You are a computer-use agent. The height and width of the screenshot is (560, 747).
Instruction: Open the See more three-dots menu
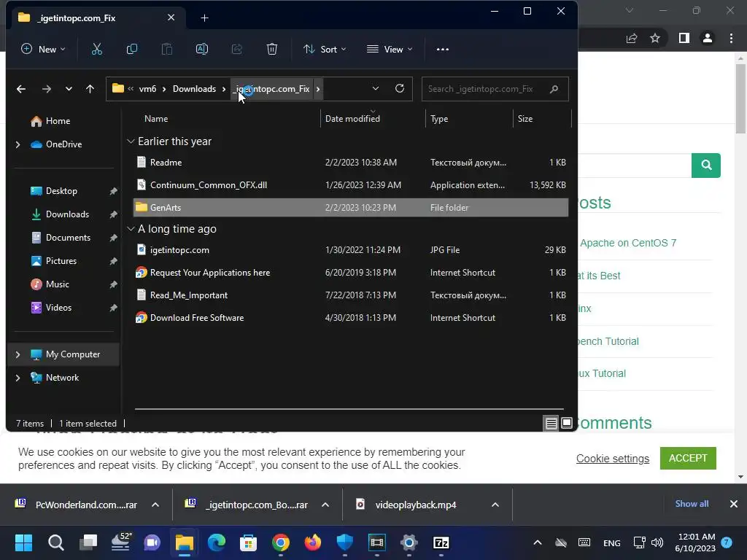(443, 49)
